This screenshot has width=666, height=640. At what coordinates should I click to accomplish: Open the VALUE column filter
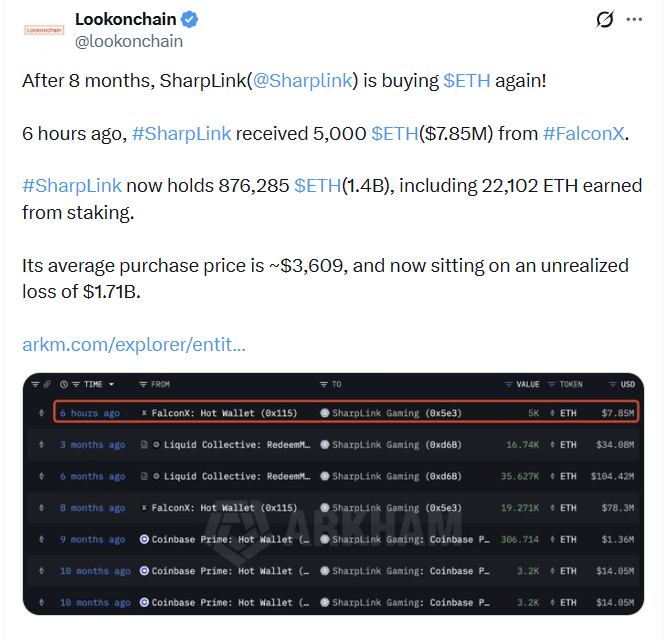tap(508, 384)
